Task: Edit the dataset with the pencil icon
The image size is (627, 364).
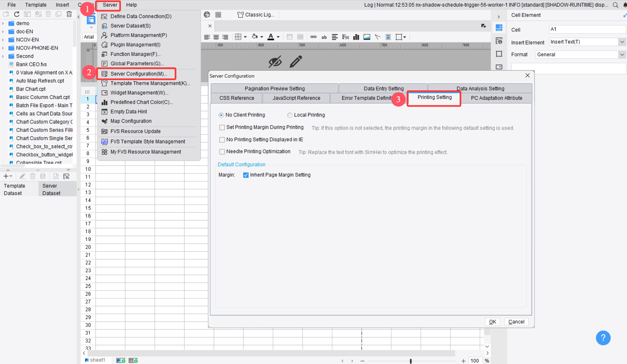Action: point(22,176)
